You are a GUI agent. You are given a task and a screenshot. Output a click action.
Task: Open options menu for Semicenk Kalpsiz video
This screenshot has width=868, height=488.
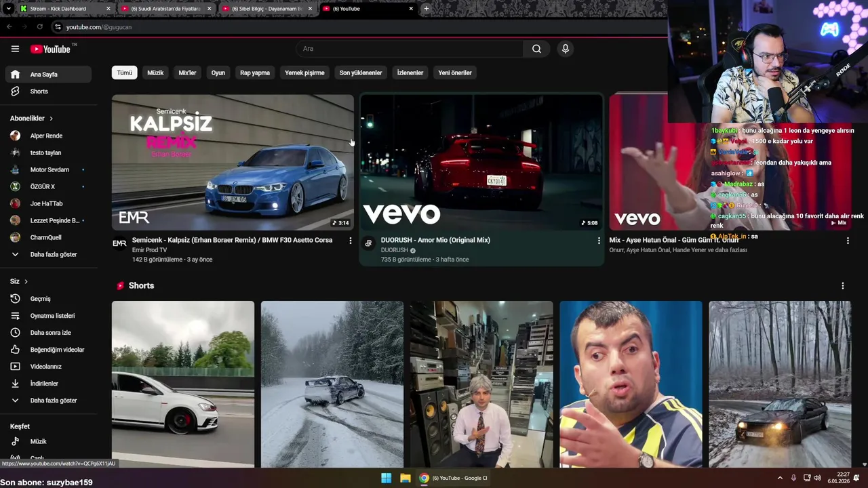tap(351, 241)
